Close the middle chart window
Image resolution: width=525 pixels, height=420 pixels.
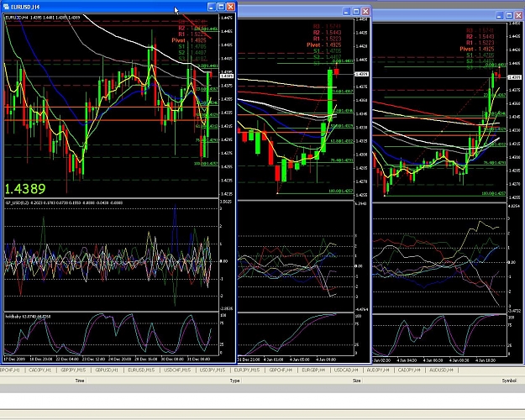pyautogui.click(x=365, y=12)
